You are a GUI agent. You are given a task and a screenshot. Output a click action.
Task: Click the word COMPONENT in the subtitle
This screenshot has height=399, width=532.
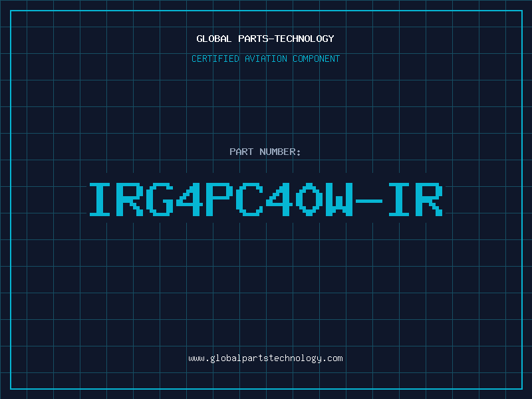pyautogui.click(x=317, y=59)
